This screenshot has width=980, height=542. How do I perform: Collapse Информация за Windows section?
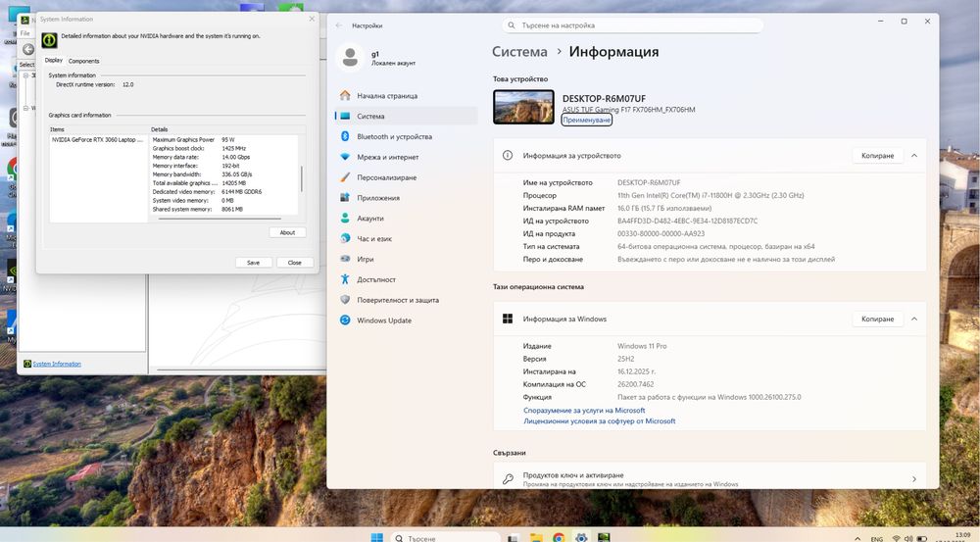coord(913,319)
